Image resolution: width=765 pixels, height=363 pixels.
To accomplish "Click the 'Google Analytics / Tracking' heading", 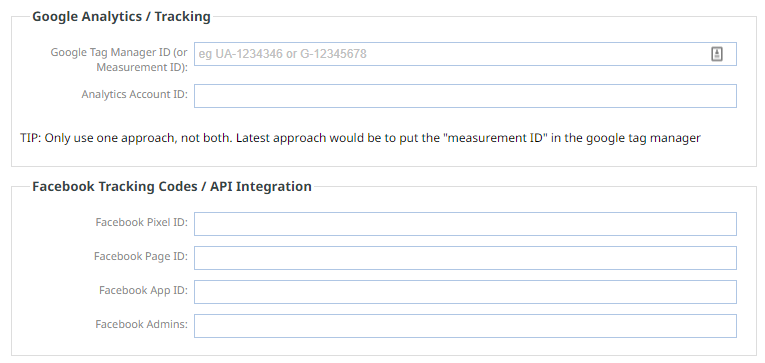I will (121, 17).
